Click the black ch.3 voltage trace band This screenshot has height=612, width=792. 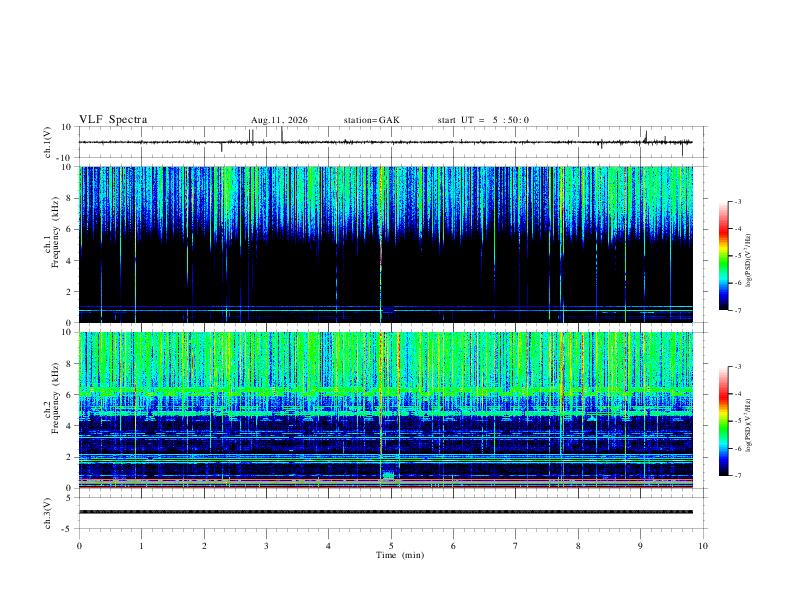click(386, 512)
